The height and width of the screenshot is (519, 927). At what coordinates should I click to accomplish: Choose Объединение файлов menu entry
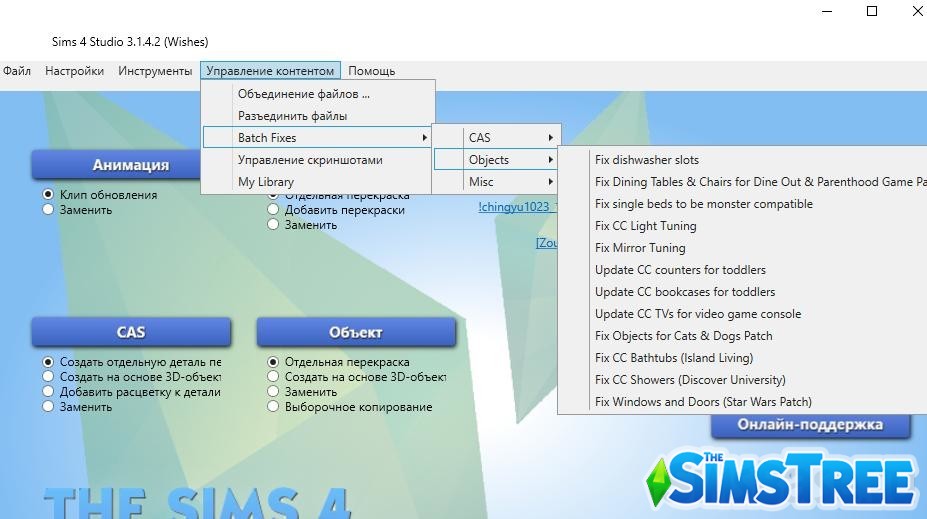(318, 94)
